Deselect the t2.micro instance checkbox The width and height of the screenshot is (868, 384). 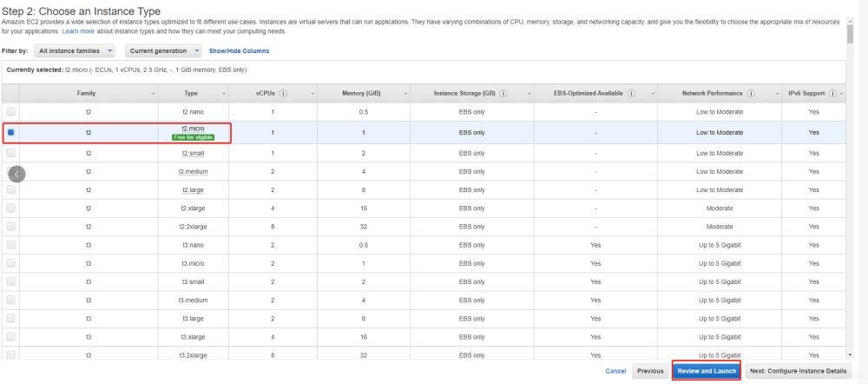click(11, 133)
